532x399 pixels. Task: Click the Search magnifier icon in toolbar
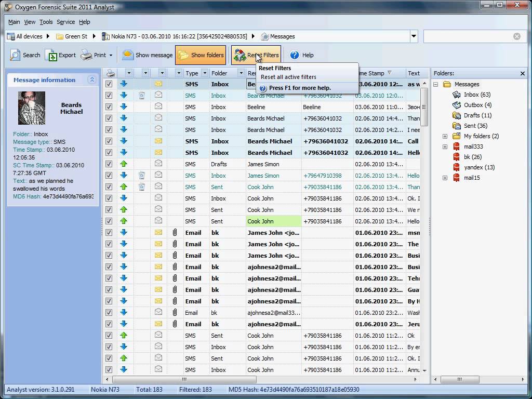point(15,55)
